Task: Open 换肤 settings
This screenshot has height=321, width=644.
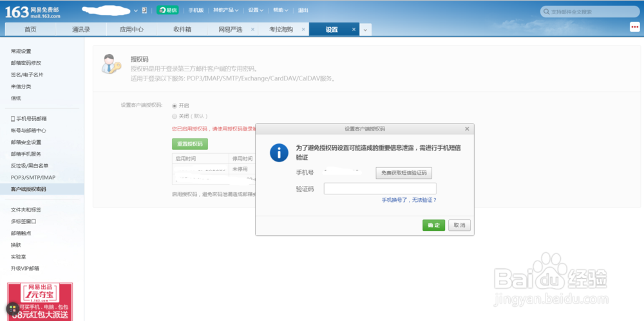Action: pos(16,244)
